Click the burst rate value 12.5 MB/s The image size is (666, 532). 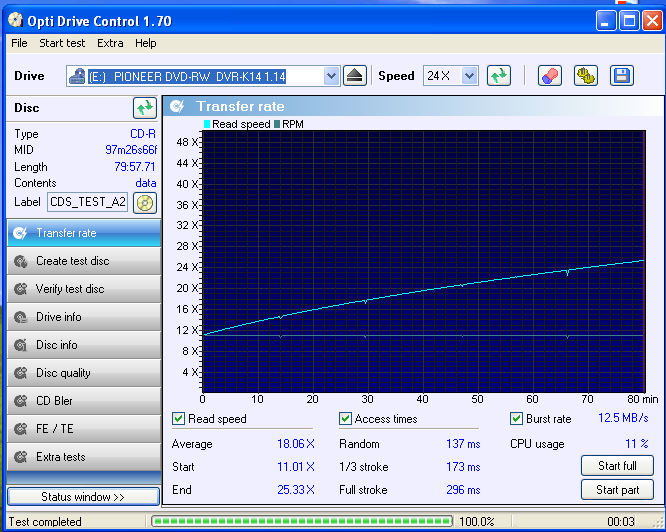623,418
